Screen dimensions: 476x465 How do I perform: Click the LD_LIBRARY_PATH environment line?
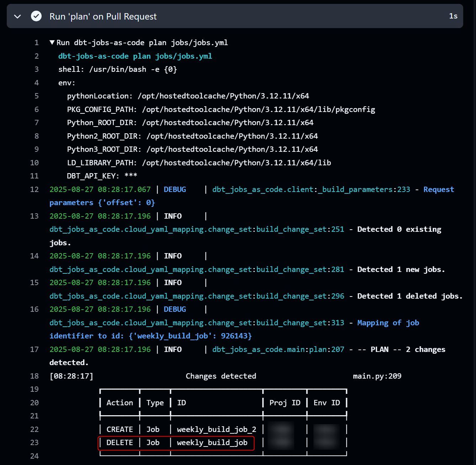(199, 163)
